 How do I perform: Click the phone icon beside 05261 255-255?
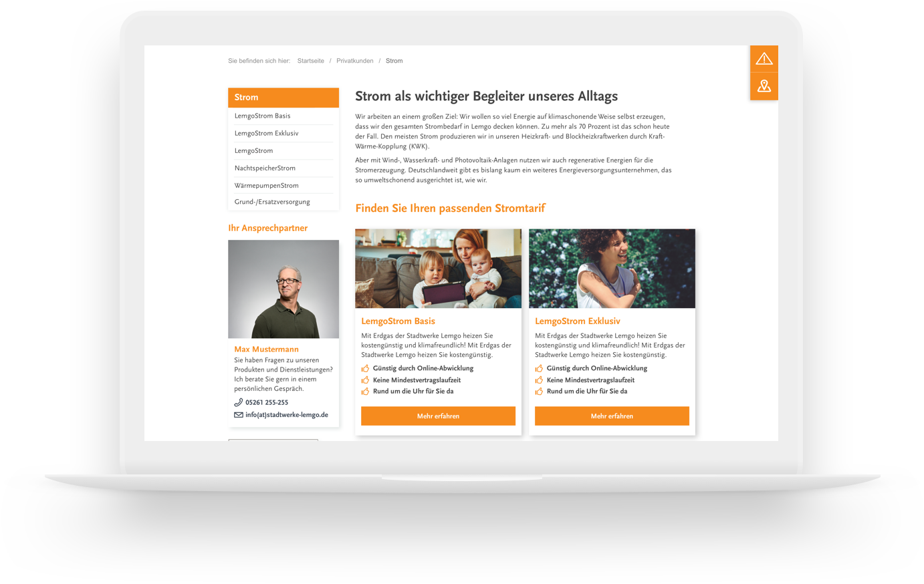(x=238, y=402)
